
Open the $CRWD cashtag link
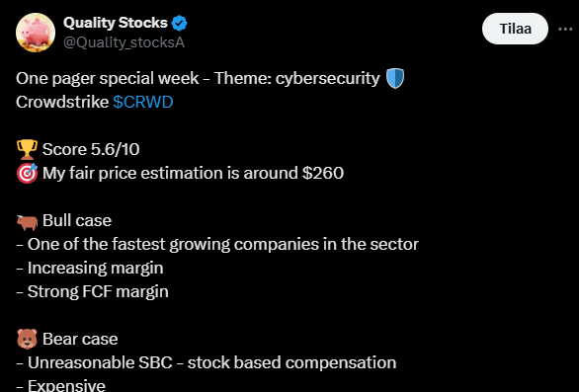[143, 103]
